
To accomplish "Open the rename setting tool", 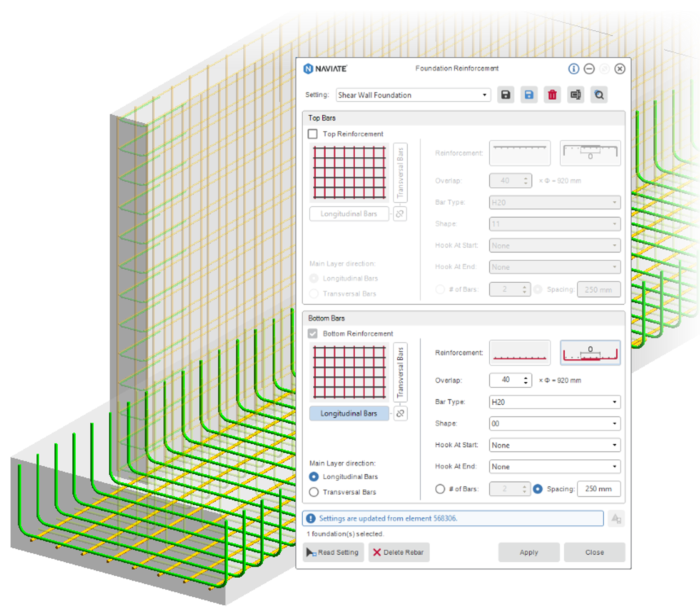I will 576,95.
